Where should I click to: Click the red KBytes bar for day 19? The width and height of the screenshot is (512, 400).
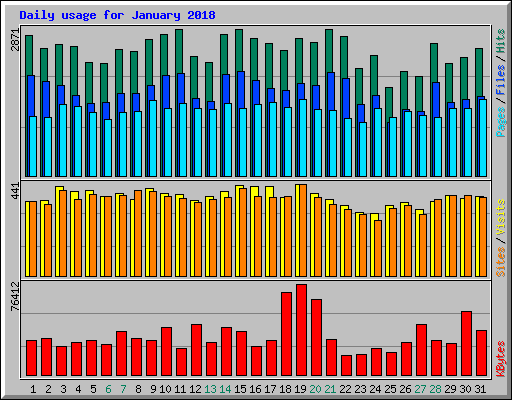[301, 330]
